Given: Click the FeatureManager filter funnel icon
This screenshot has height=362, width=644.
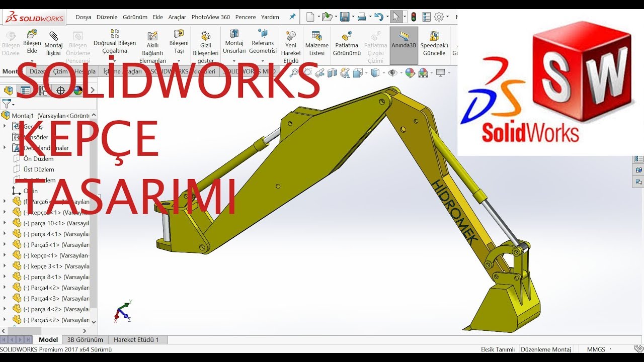Looking at the screenshot, I should [6, 104].
